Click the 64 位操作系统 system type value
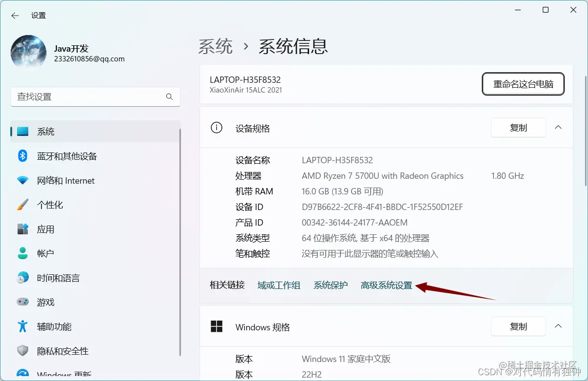The image size is (588, 381). 366,238
